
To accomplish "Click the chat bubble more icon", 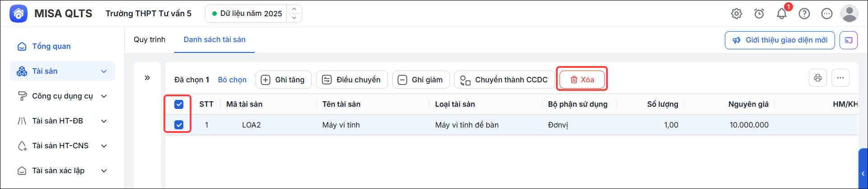I will (827, 14).
